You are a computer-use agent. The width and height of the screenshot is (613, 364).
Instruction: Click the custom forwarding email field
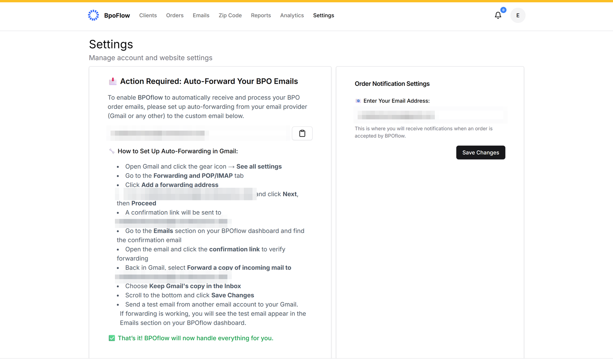tap(198, 133)
